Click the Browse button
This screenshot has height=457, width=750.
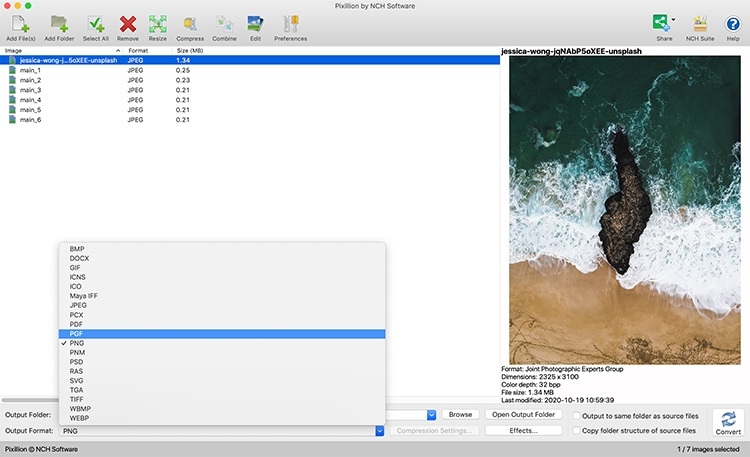(460, 414)
